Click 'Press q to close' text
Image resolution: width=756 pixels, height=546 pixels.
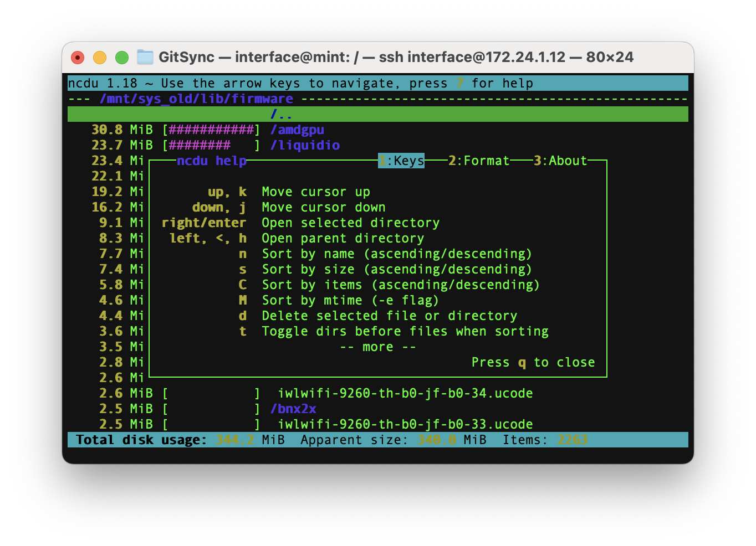pyautogui.click(x=533, y=362)
